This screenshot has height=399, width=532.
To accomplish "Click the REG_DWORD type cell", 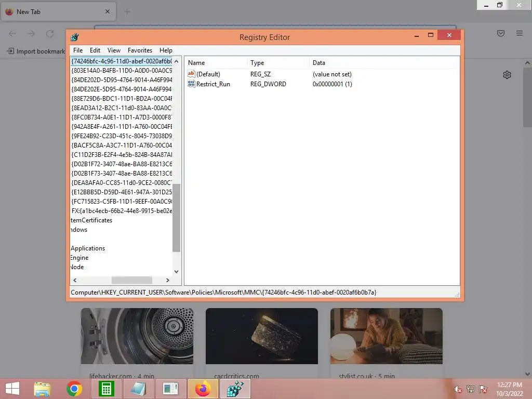I will click(268, 84).
